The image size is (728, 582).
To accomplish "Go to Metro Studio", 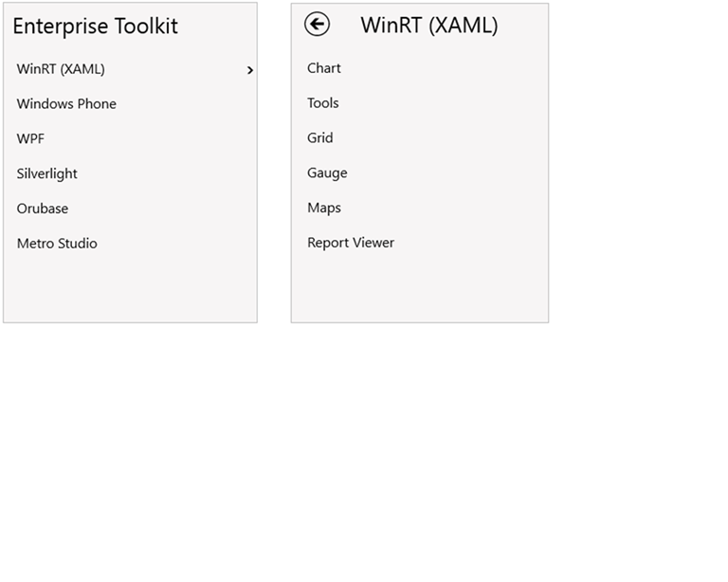I will pos(57,244).
